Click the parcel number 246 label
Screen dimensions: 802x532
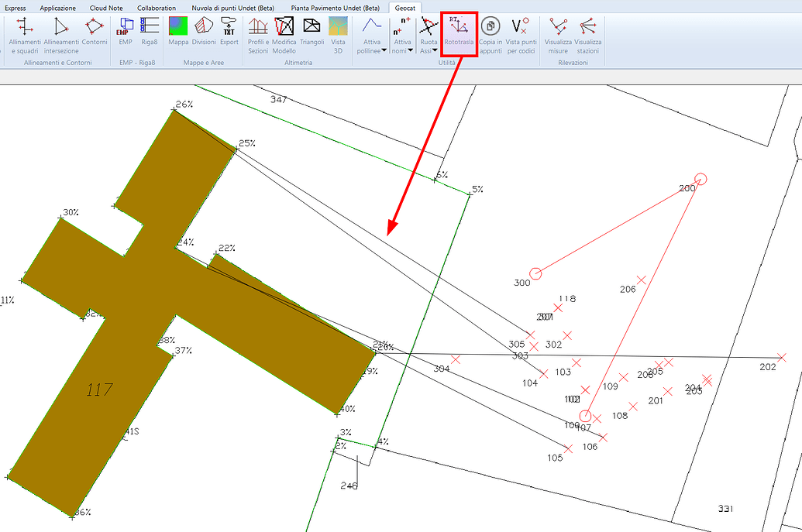349,486
